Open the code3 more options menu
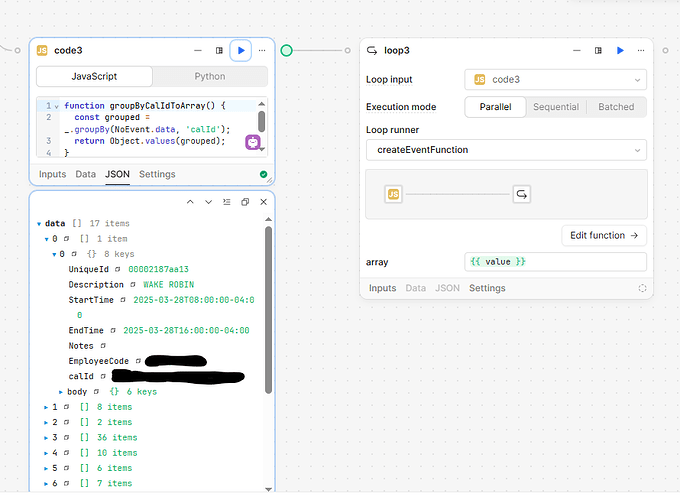680x500 pixels. pyautogui.click(x=262, y=51)
